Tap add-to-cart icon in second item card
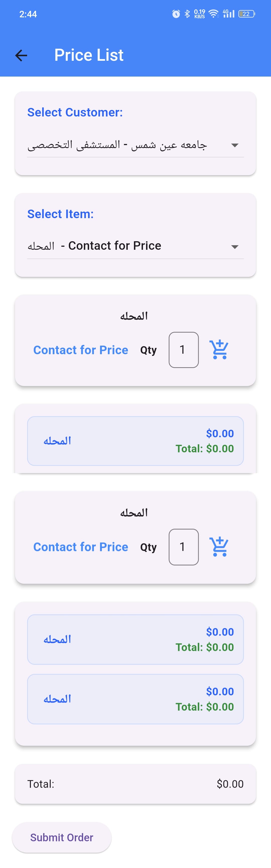271x868 pixels. coord(219,546)
